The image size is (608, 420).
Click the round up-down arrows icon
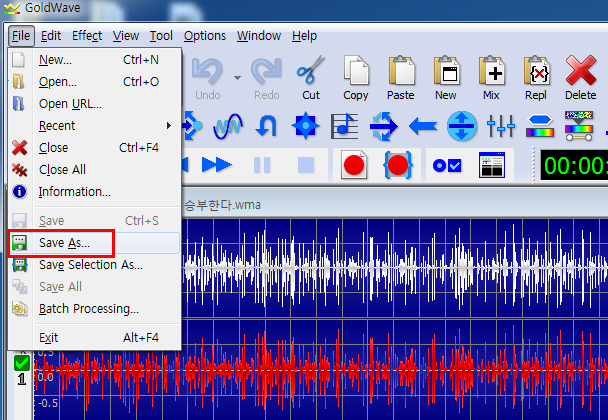point(461,126)
